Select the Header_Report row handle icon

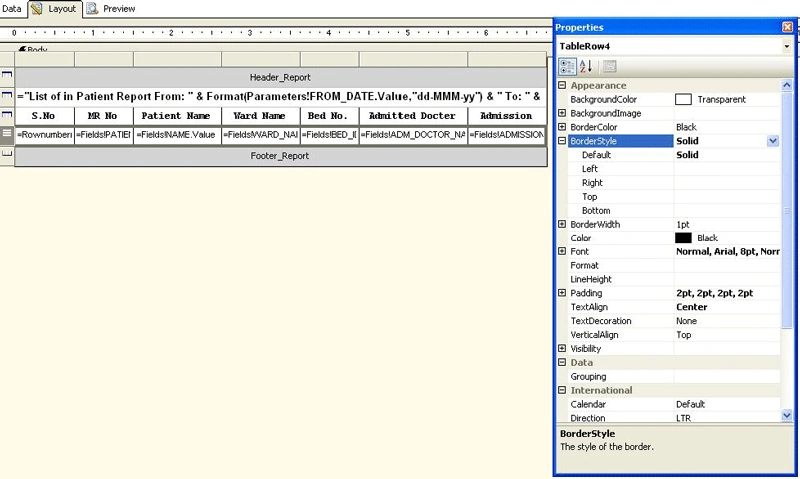click(7, 76)
